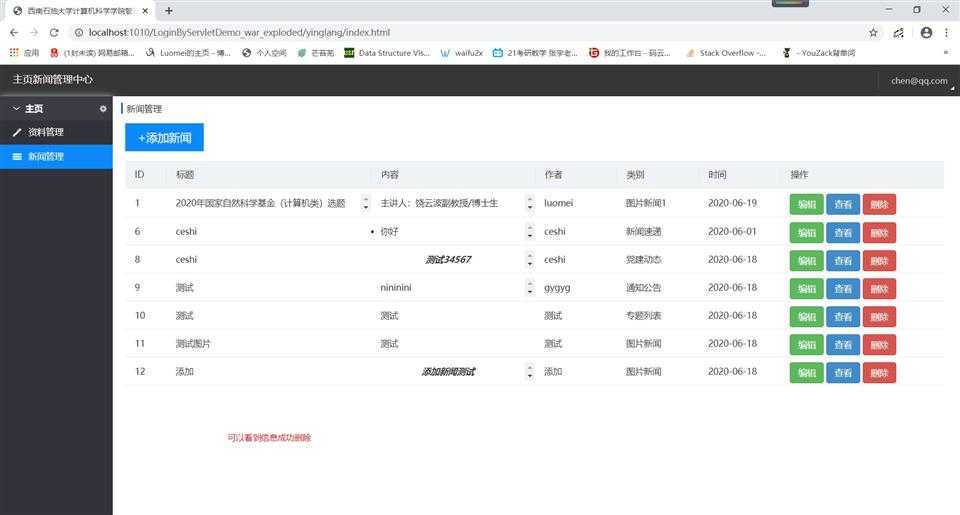Delete the 测试图片 row ID 11
This screenshot has height=515, width=960.
(x=879, y=345)
